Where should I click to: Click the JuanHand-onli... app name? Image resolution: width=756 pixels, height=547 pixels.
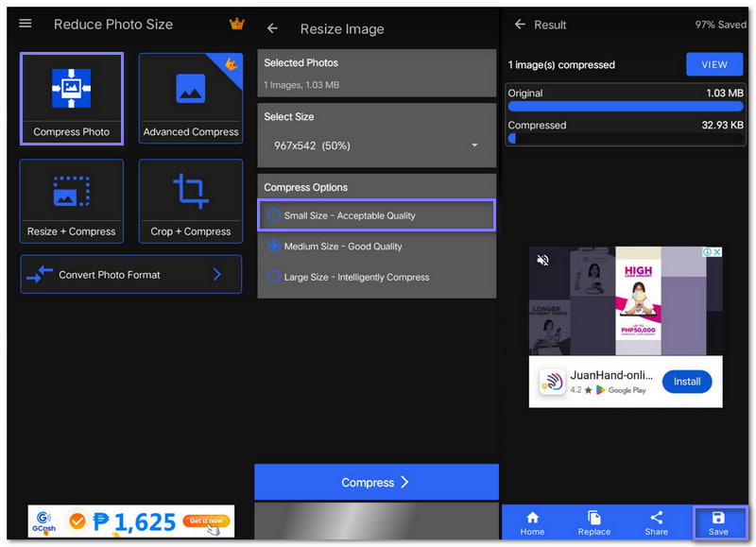click(611, 375)
